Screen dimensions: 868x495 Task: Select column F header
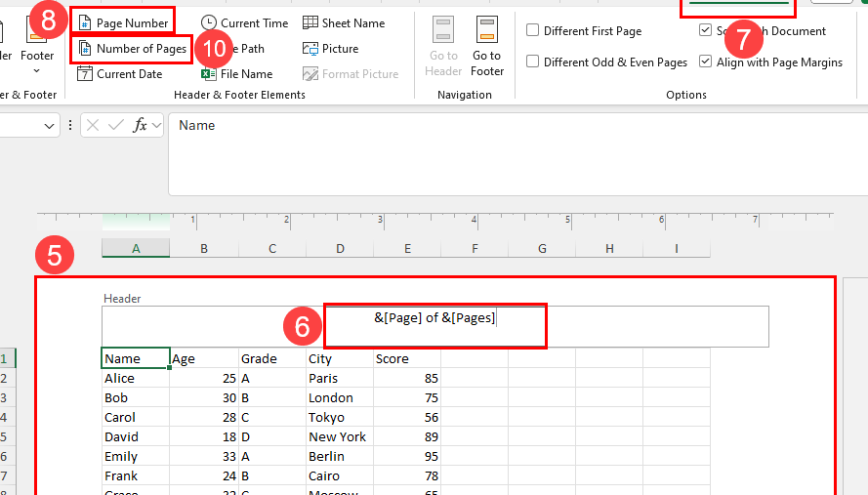(x=475, y=249)
